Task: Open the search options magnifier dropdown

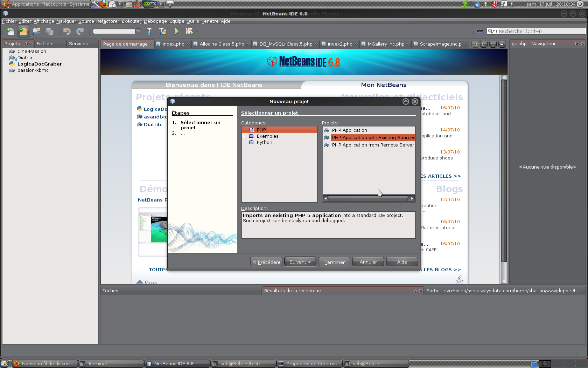Action: coord(492,31)
